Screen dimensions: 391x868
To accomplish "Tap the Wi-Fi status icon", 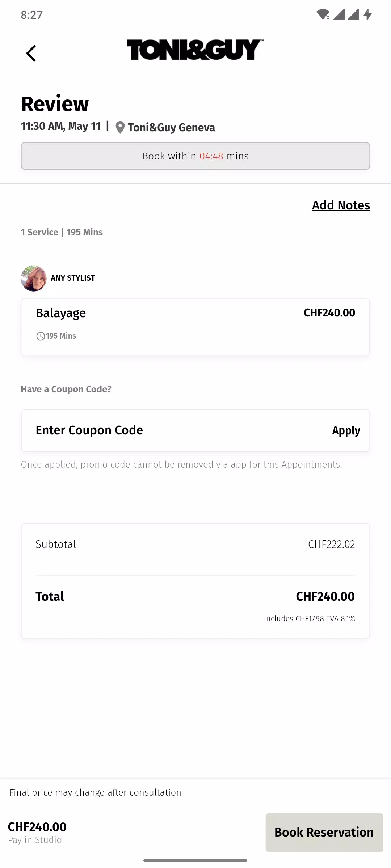I will tap(323, 14).
